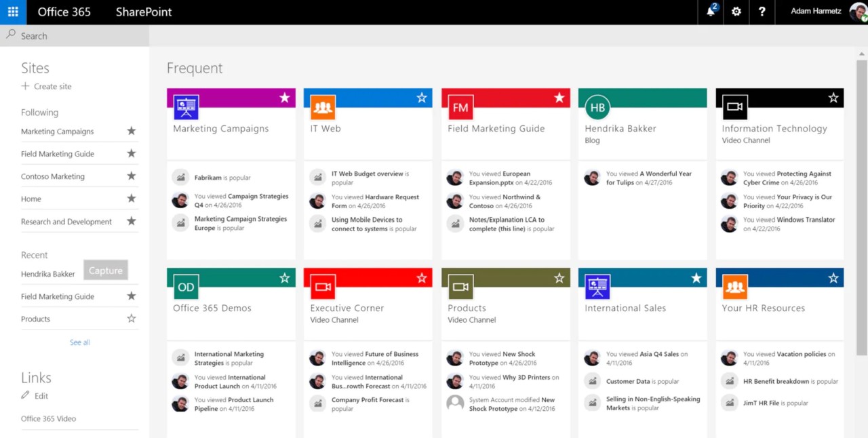Click the Marketing Campaigns presentation tile icon
868x438 pixels.
[186, 107]
